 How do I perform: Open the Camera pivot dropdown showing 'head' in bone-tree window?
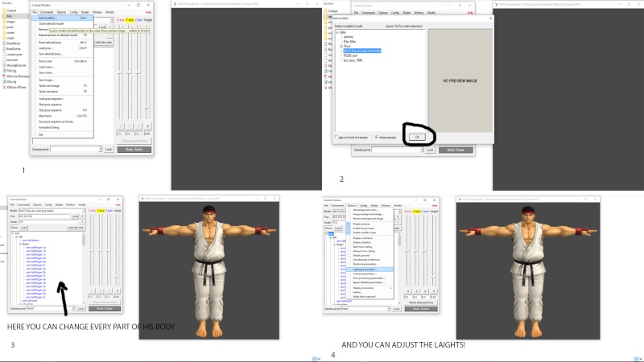coord(73,308)
